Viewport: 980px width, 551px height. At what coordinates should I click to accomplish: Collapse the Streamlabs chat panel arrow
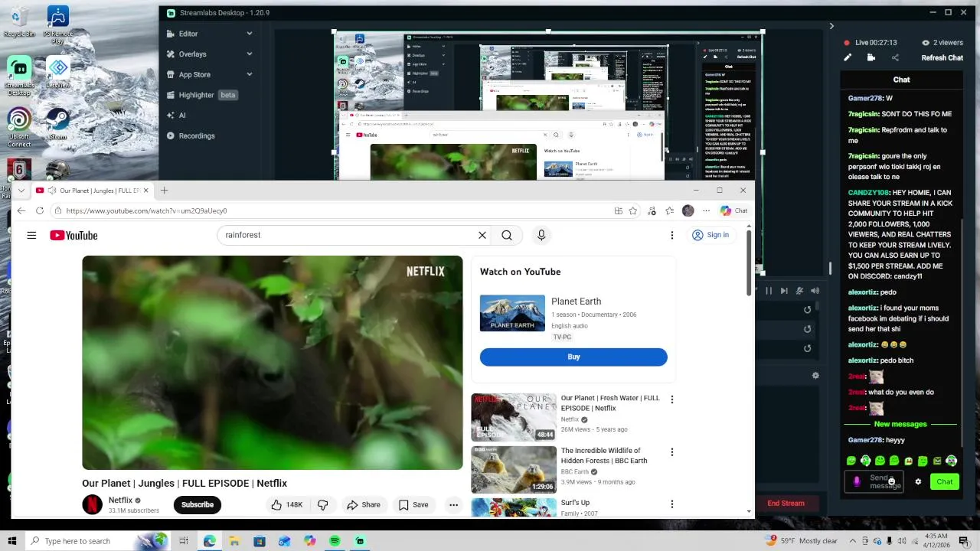pyautogui.click(x=831, y=26)
